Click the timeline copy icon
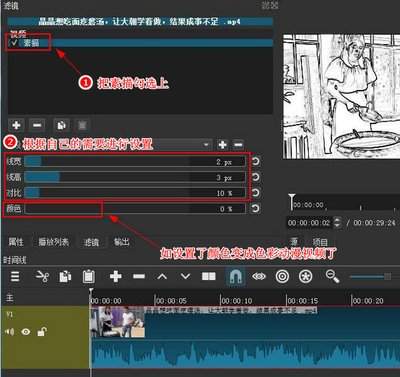 [65, 277]
